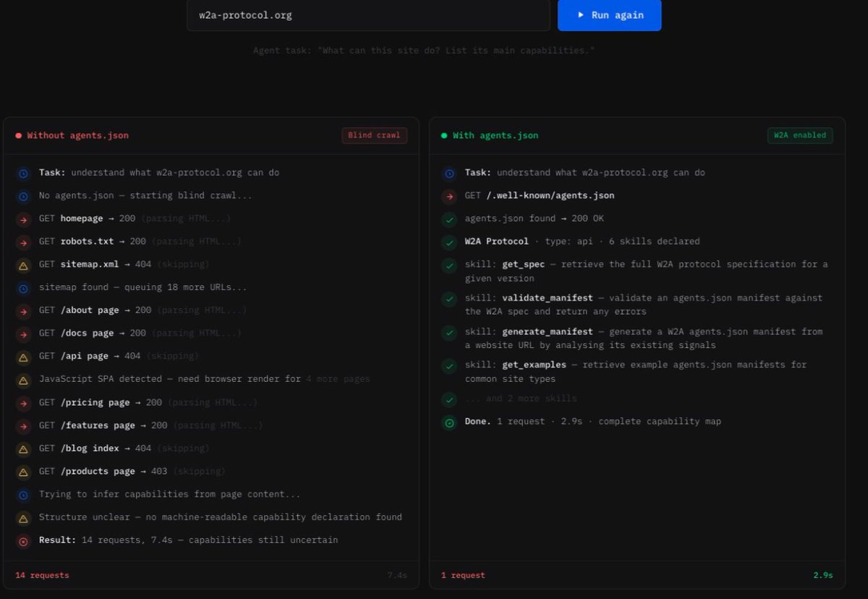Click the GET sitemap.xml → 404 log line
Viewport: 868px width, 599px height.
click(x=124, y=264)
